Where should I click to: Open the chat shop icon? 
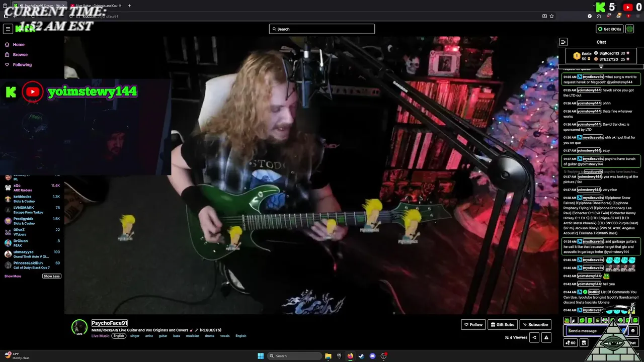584,343
